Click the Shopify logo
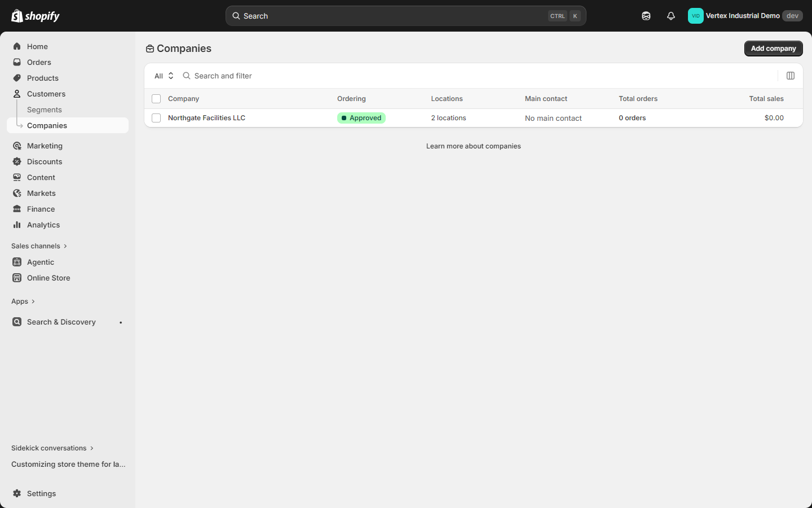This screenshot has width=812, height=508. (36, 16)
